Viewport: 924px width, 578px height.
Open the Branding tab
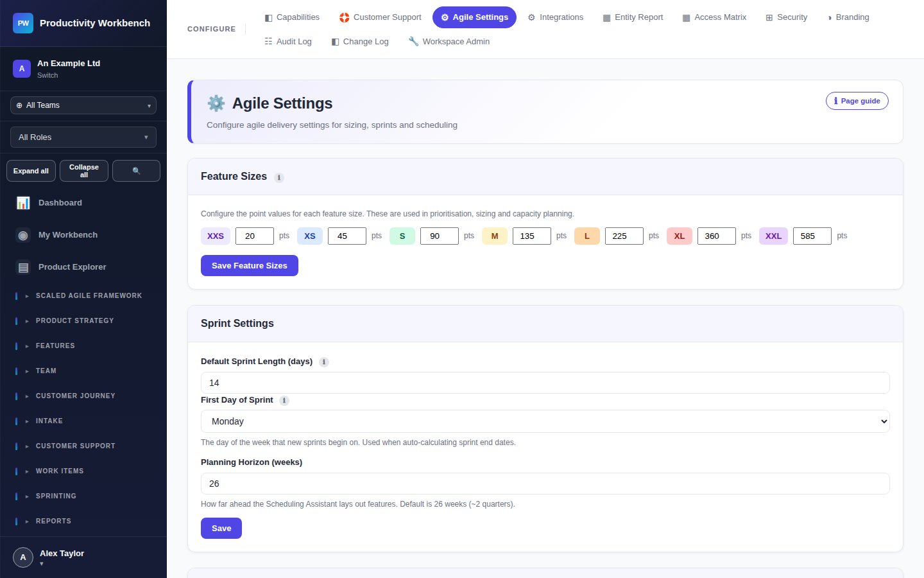pyautogui.click(x=848, y=17)
